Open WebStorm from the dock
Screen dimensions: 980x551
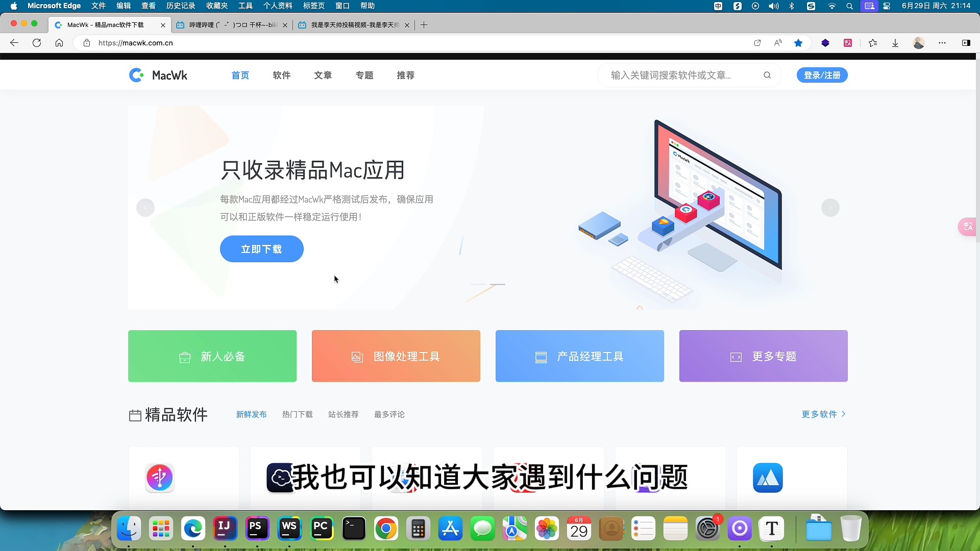coord(289,529)
